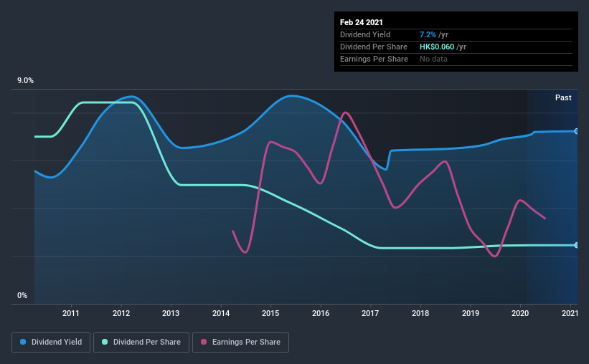589x364 pixels.
Task: Click the pink Earnings Per Share legend dot
Action: click(x=204, y=342)
